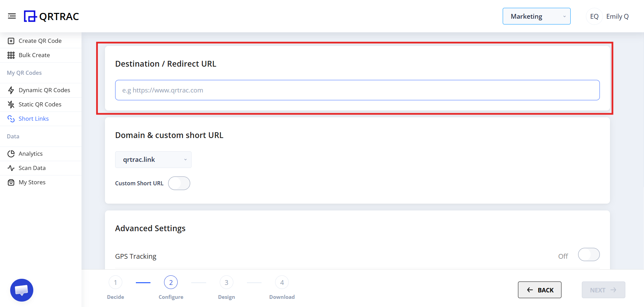Image resolution: width=644 pixels, height=307 pixels.
Task: Open Analytics via the pie chart icon
Action: (11, 153)
